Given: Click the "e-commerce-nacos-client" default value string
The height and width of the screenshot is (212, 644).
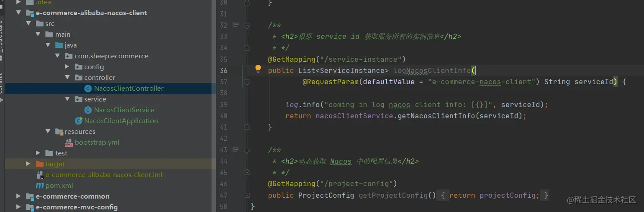Looking at the screenshot, I should pyautogui.click(x=481, y=82).
